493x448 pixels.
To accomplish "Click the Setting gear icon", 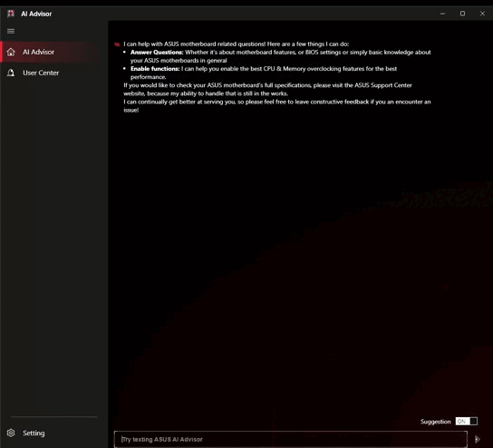I will point(11,433).
